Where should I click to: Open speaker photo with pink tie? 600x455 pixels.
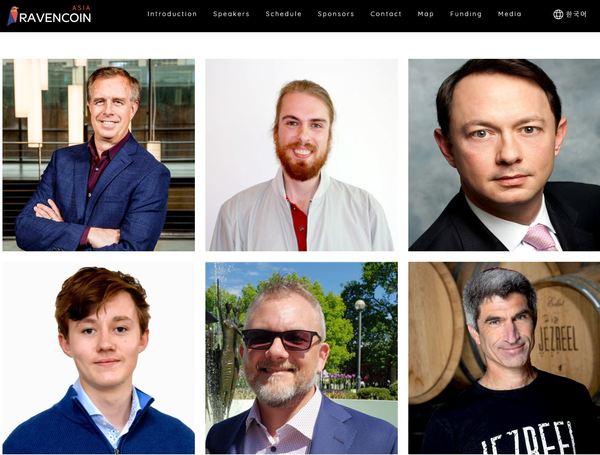504,155
